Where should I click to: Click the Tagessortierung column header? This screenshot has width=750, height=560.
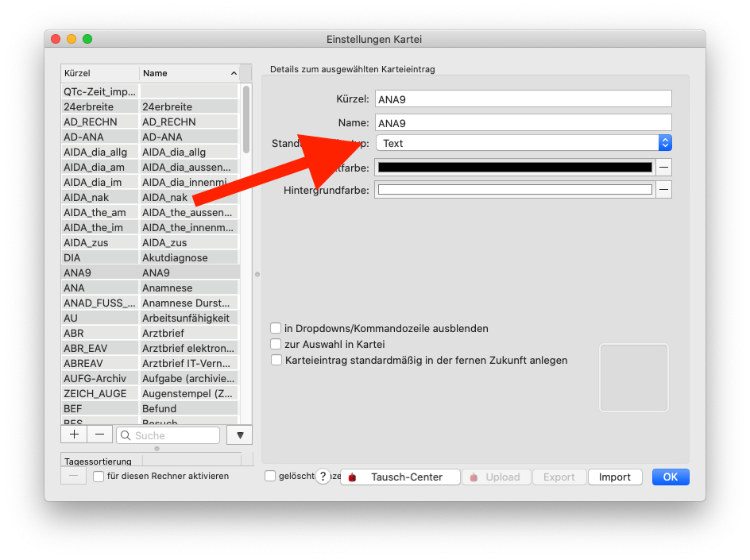pos(102,461)
